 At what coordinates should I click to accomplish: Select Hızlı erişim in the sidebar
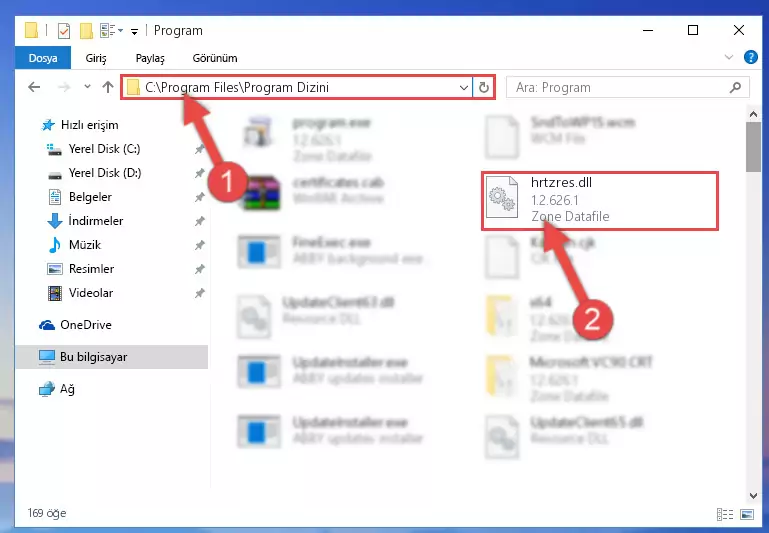click(89, 125)
